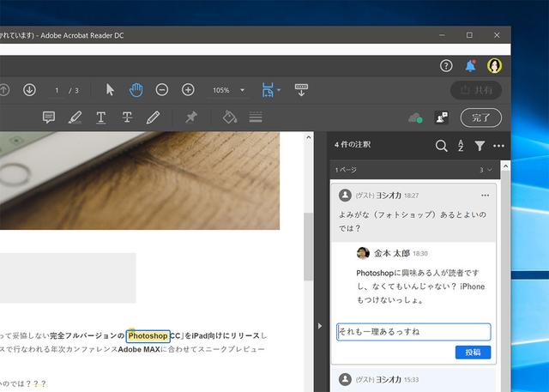Click the iPad photo in document

140,181
